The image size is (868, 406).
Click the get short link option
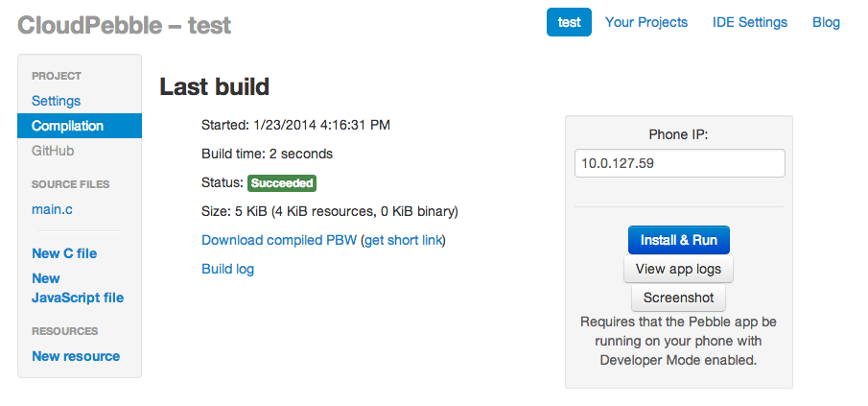(x=403, y=240)
